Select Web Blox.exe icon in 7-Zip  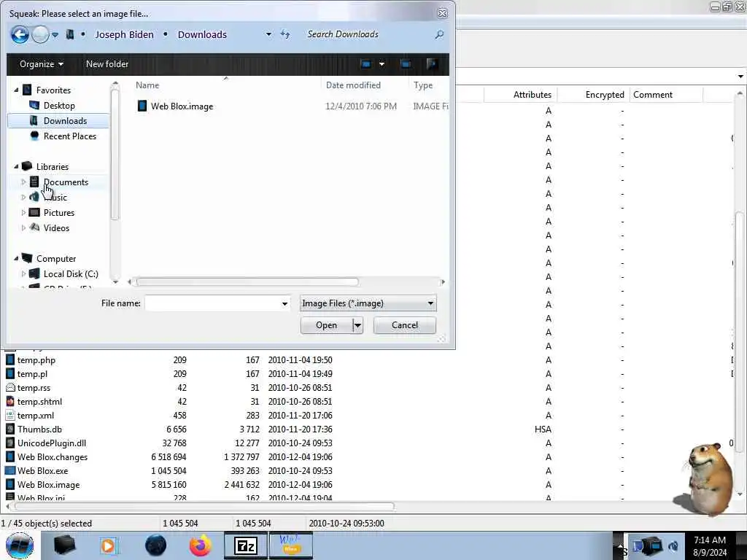[10, 470]
